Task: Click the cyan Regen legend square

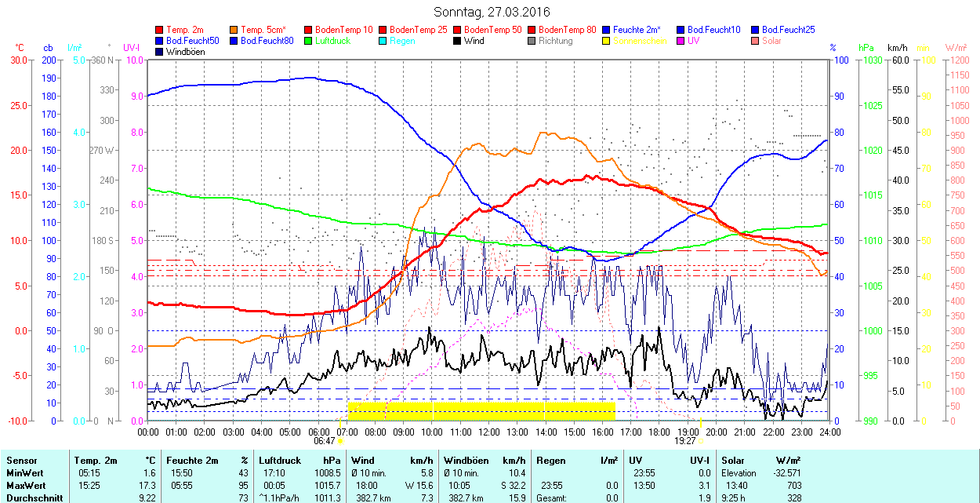Action: click(x=383, y=41)
